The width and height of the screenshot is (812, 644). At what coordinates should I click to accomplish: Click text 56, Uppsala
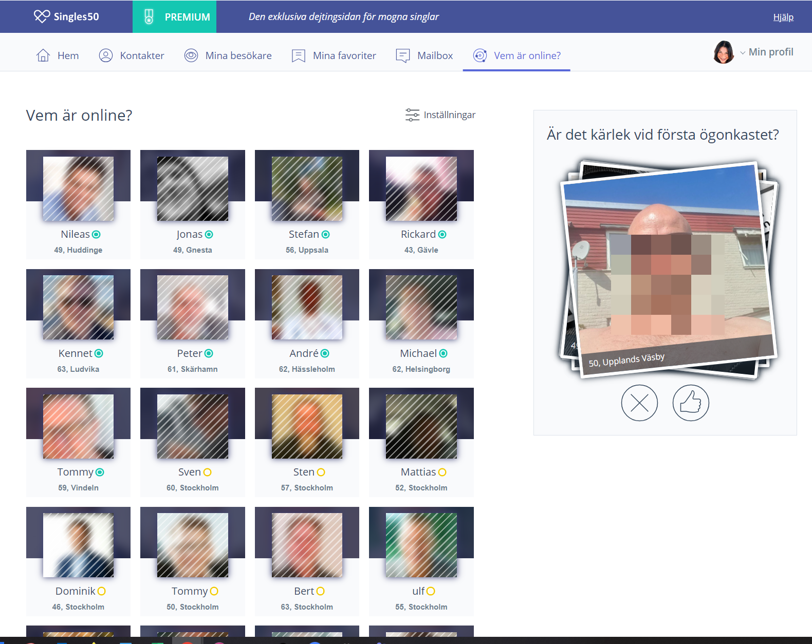[307, 250]
